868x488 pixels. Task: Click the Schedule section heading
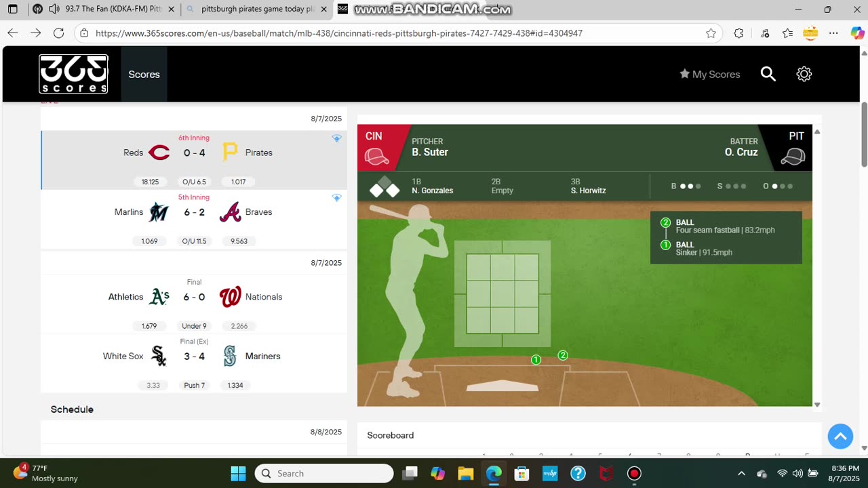click(72, 409)
